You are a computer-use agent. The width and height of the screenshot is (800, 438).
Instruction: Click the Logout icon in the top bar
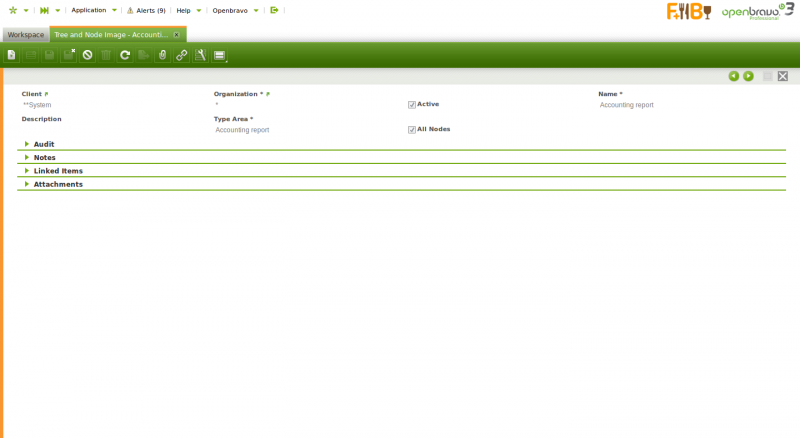pyautogui.click(x=274, y=10)
